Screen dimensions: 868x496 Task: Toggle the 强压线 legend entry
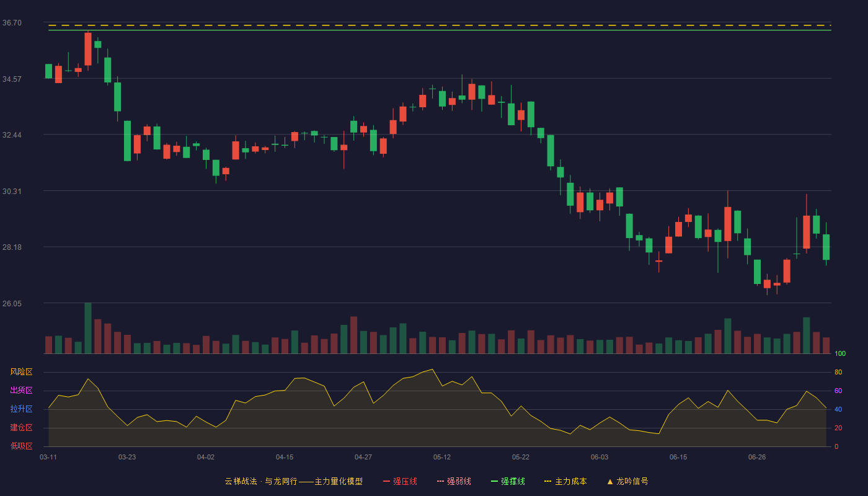pyautogui.click(x=400, y=481)
